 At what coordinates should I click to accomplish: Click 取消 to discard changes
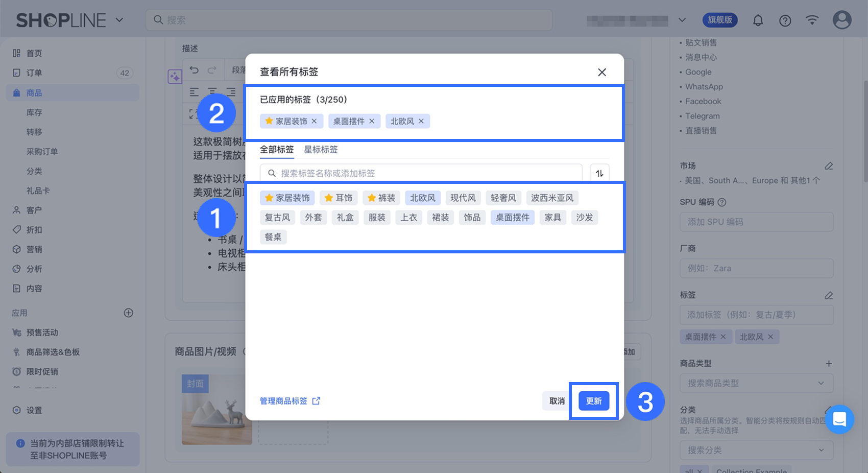pos(557,401)
